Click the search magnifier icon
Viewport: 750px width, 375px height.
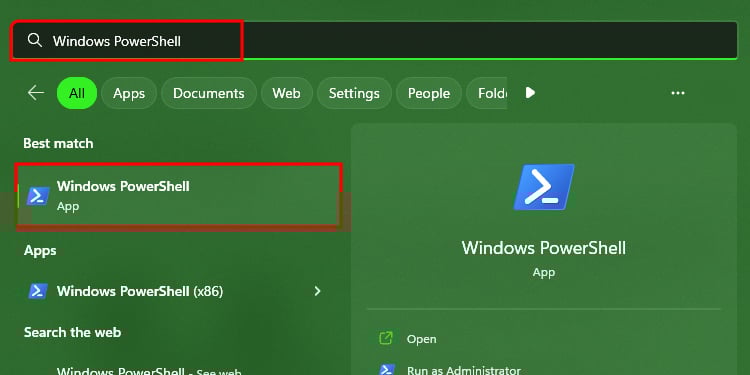[34, 40]
